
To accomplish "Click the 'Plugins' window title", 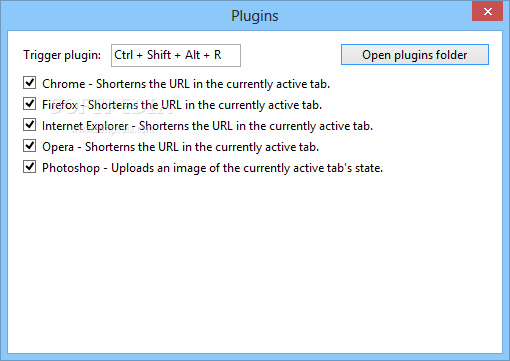I will 255,16.
